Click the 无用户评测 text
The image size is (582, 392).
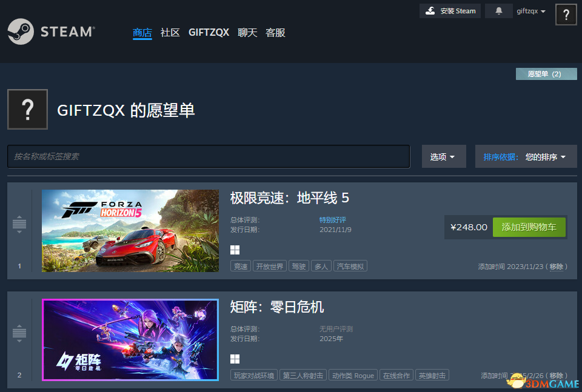tap(336, 329)
